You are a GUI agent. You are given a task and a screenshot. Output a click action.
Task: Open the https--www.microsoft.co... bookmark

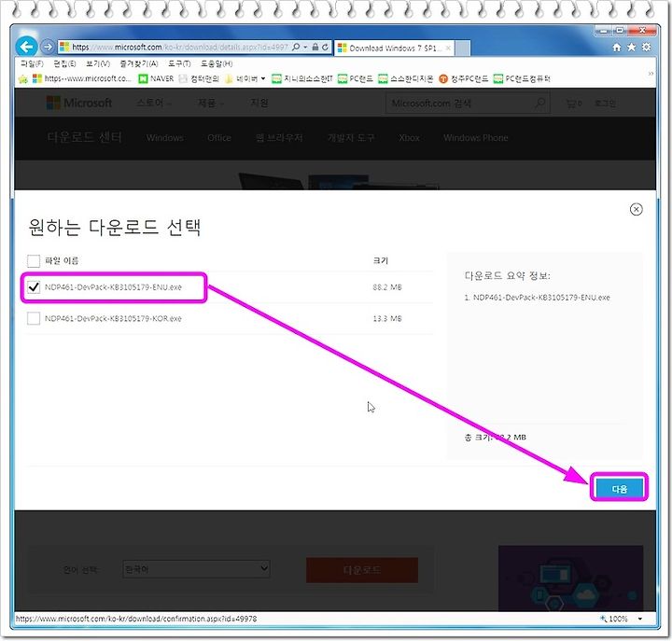click(82, 78)
